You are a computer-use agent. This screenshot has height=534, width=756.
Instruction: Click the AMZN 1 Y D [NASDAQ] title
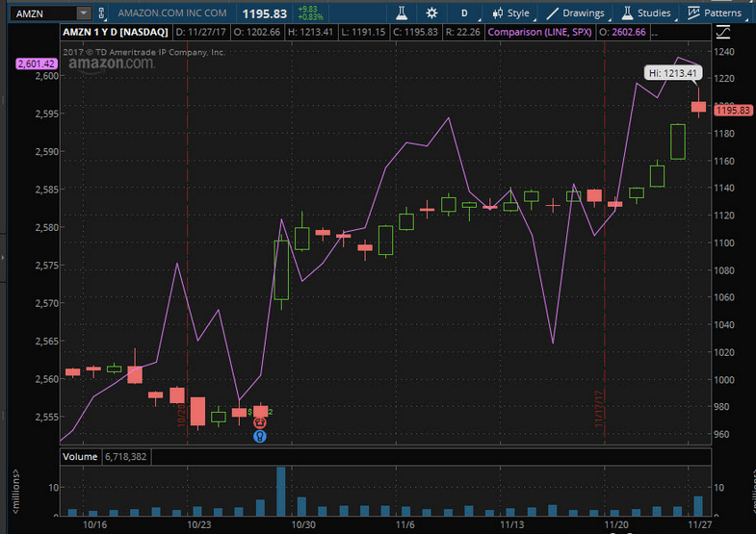point(116,33)
